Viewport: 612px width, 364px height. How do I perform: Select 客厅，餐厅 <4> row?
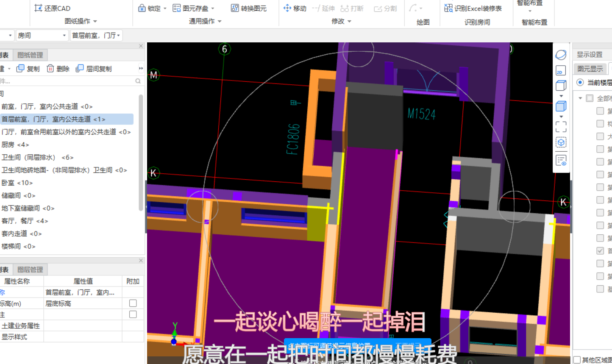point(67,221)
